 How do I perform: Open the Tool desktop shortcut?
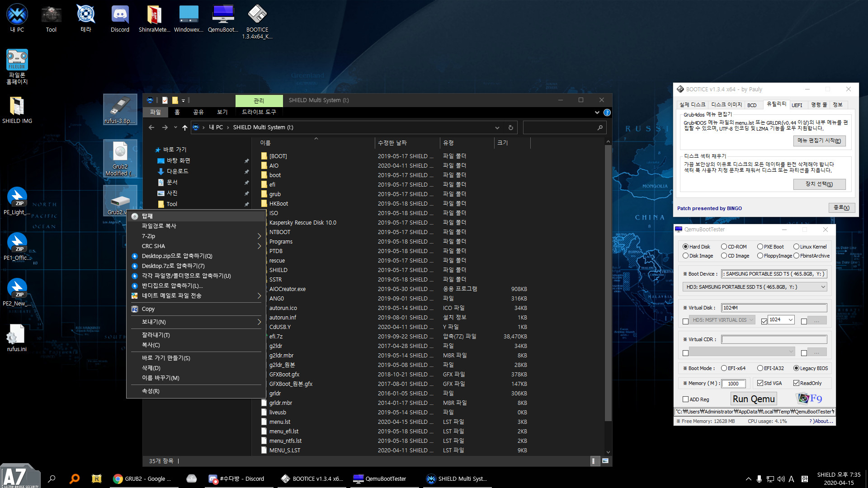click(x=51, y=18)
